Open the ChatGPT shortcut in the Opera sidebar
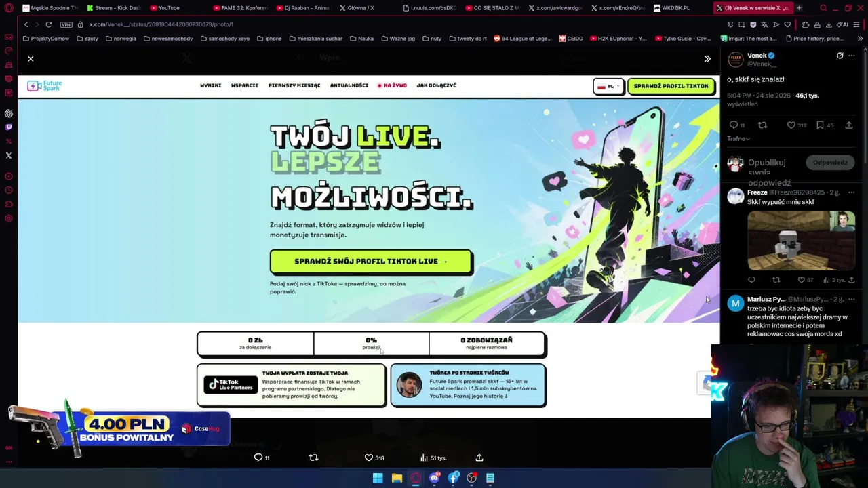This screenshot has height=488, width=868. click(x=9, y=113)
